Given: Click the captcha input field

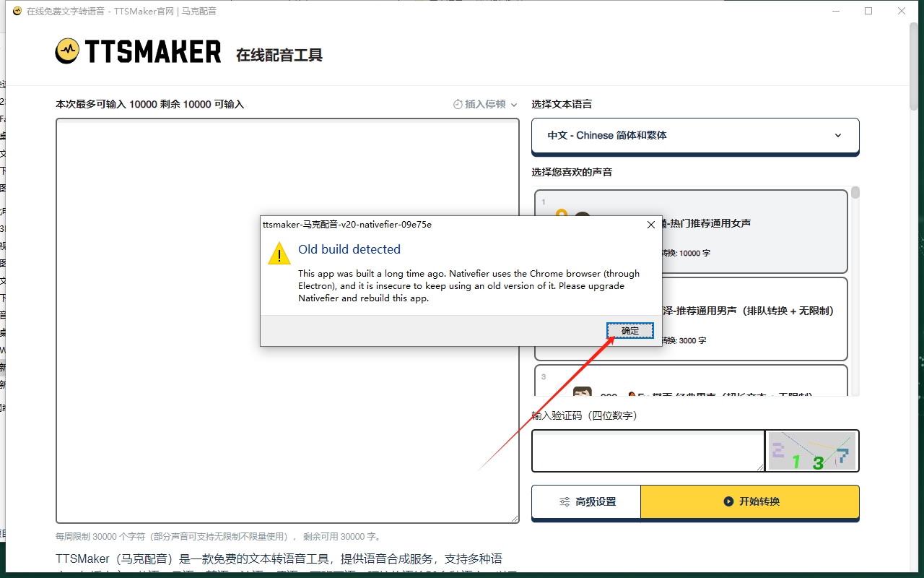Looking at the screenshot, I should (x=648, y=451).
